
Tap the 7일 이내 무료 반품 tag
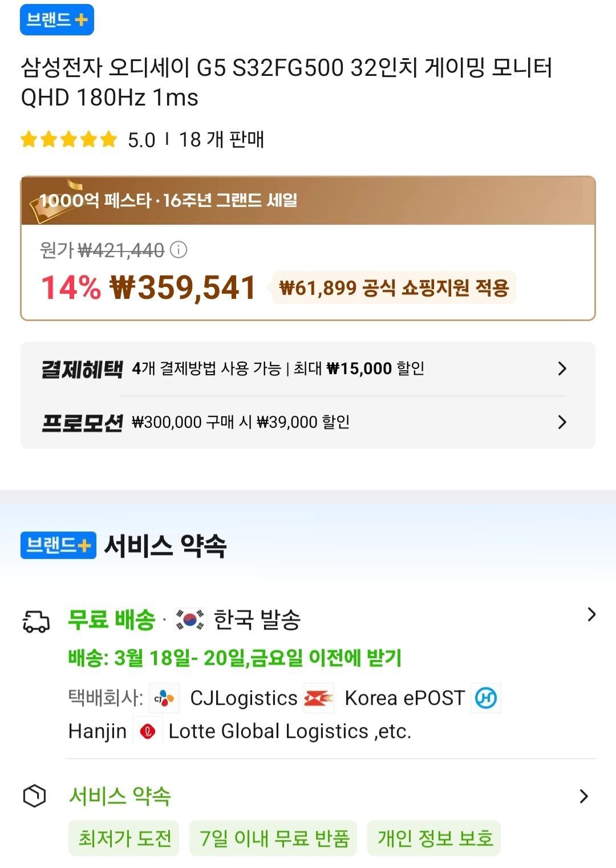tap(273, 838)
